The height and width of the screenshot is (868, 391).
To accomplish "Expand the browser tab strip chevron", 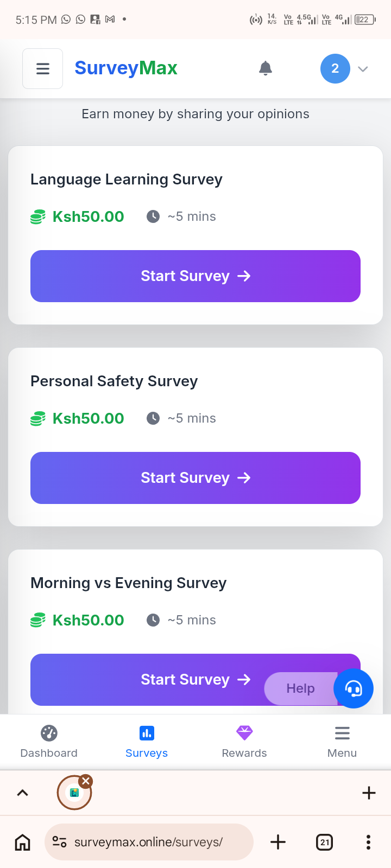I will click(x=22, y=793).
